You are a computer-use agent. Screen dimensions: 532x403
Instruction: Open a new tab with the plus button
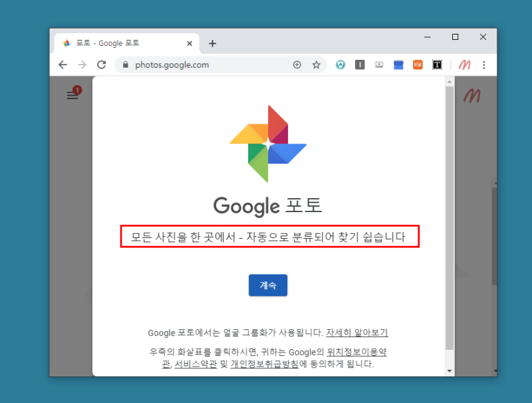[212, 43]
